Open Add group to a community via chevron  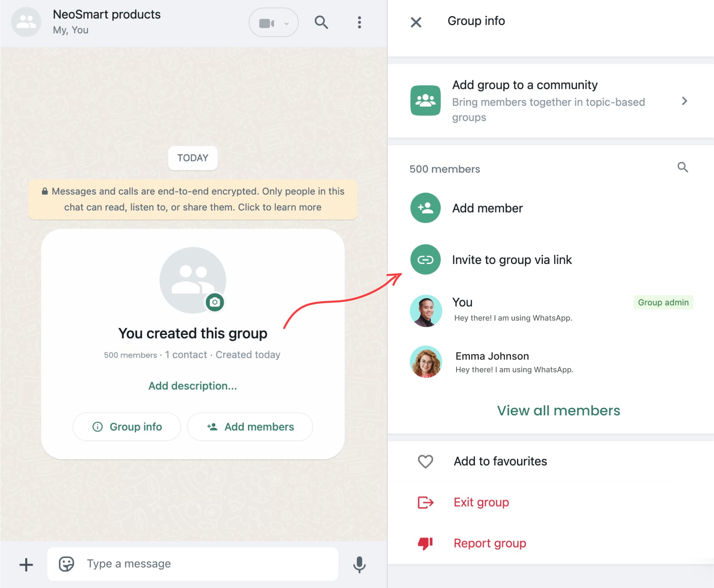684,101
